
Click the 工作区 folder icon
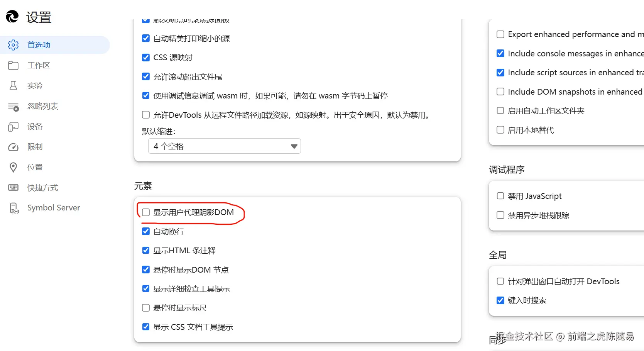(x=13, y=65)
